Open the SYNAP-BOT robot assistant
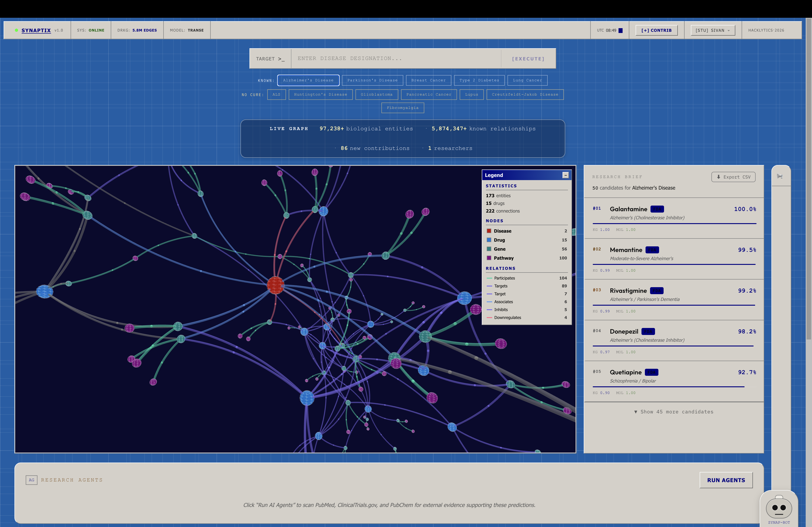 [779, 508]
